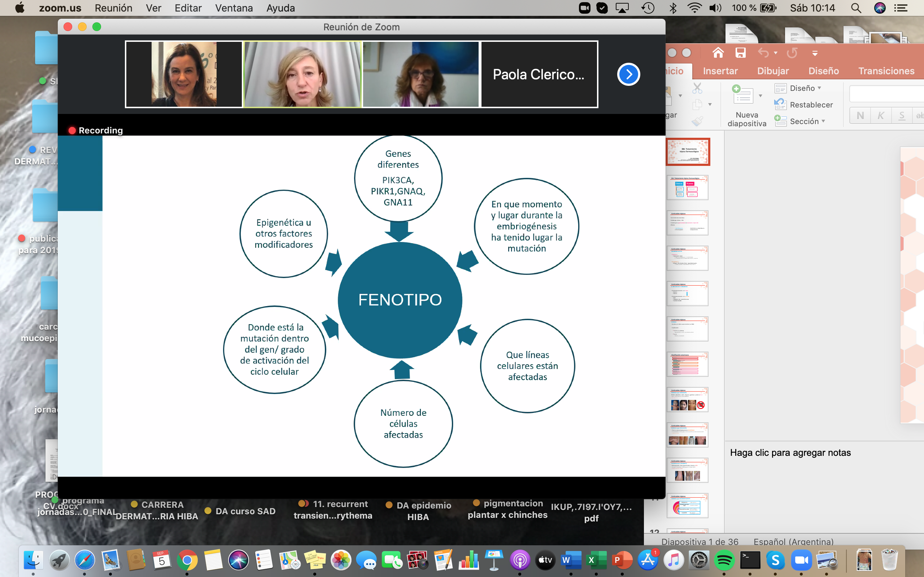Expand the Diseño layout dropdown
This screenshot has width=924, height=577.
[819, 88]
